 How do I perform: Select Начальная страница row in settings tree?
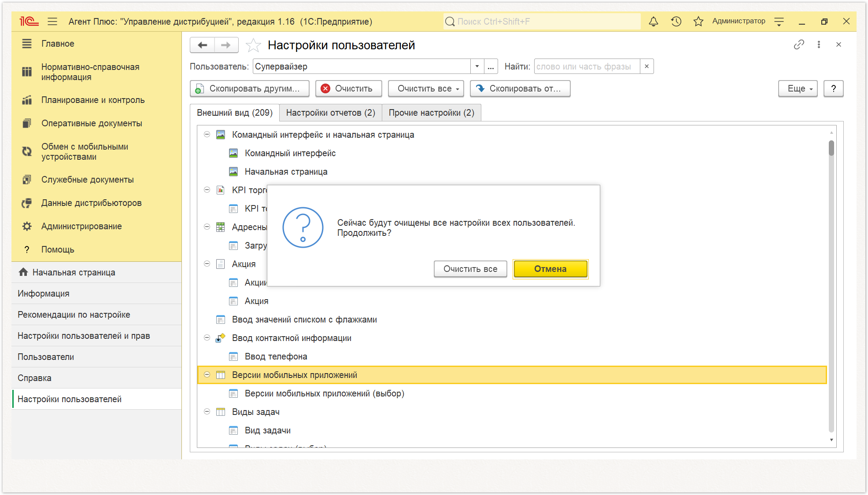point(512,172)
